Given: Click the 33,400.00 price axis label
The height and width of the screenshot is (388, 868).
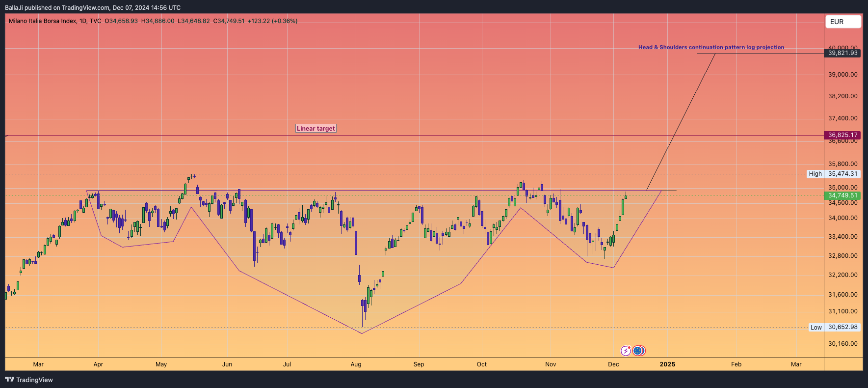Looking at the screenshot, I should [843, 237].
